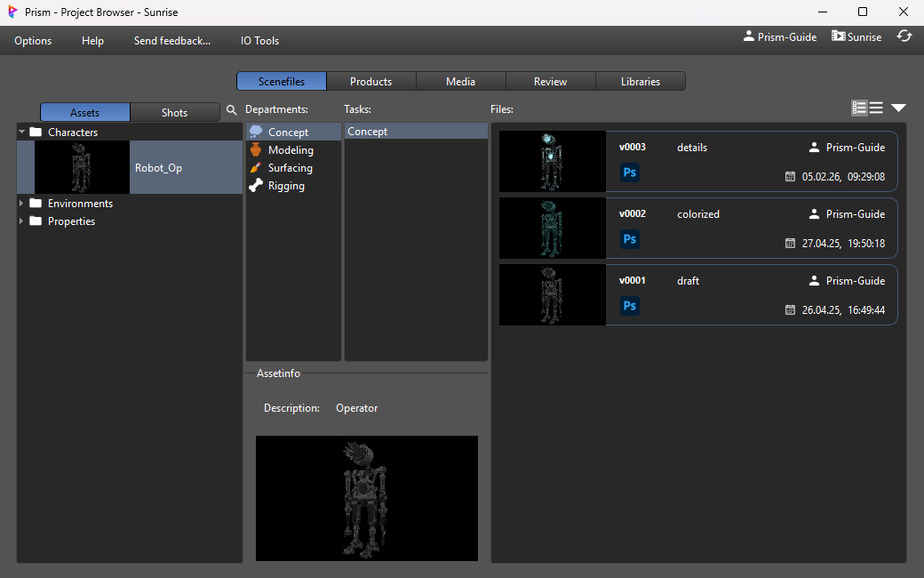Click the Photoshop icon on version v0001
The image size is (924, 578).
[x=629, y=306]
